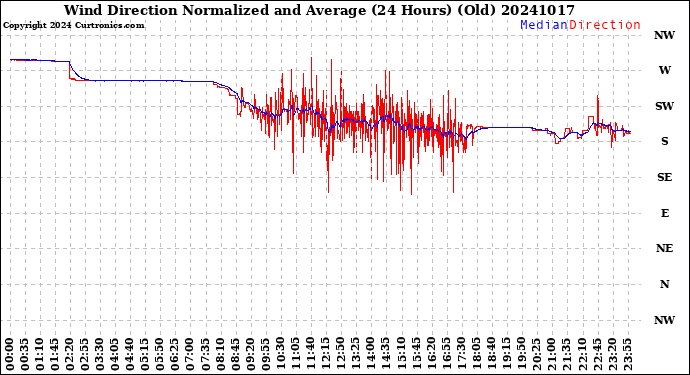The height and width of the screenshot is (375, 690).
Task: Click the 11:40 time axis label
Action: (311, 354)
